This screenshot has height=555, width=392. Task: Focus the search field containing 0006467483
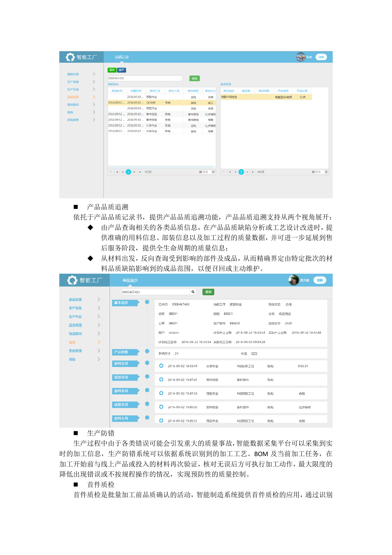(156, 292)
